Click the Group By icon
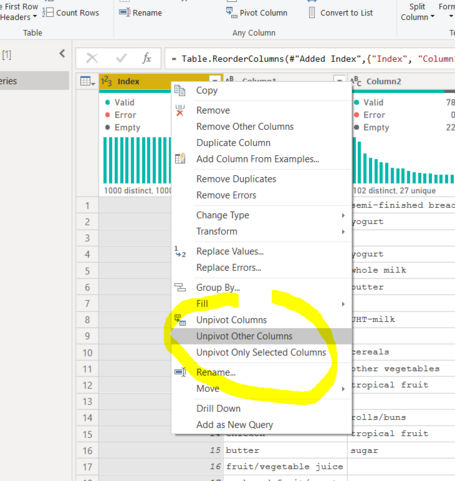This screenshot has height=481, width=455. pyautogui.click(x=180, y=287)
